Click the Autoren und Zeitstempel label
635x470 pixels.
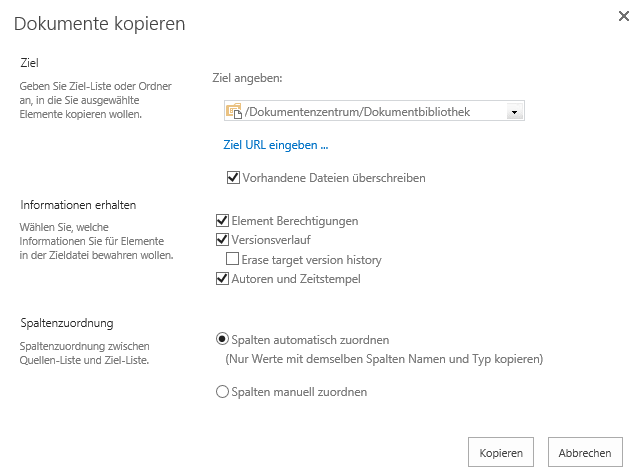click(296, 279)
